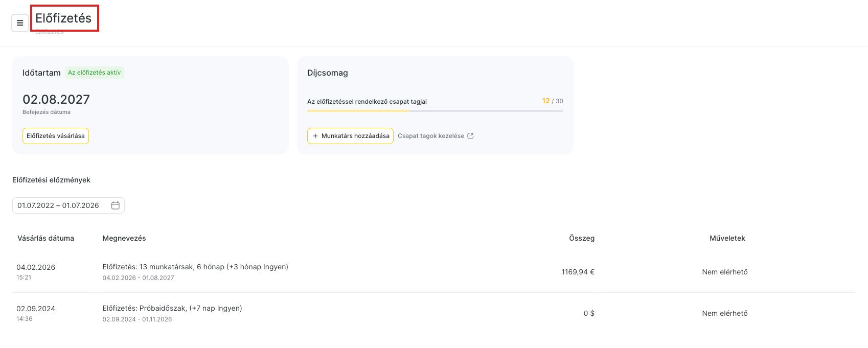This screenshot has height=348, width=868.
Task: Click the date range field 01.07.2022 – 01.07.2026
Action: (68, 205)
